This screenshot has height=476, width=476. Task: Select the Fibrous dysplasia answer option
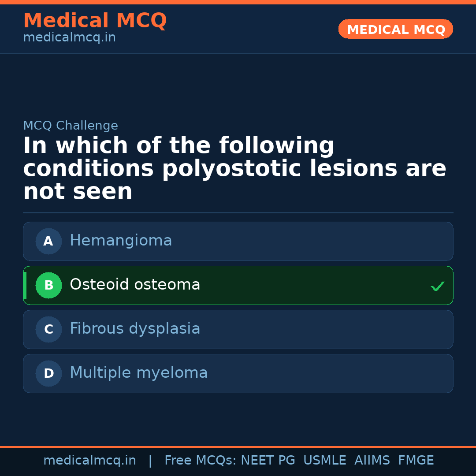coord(238,329)
